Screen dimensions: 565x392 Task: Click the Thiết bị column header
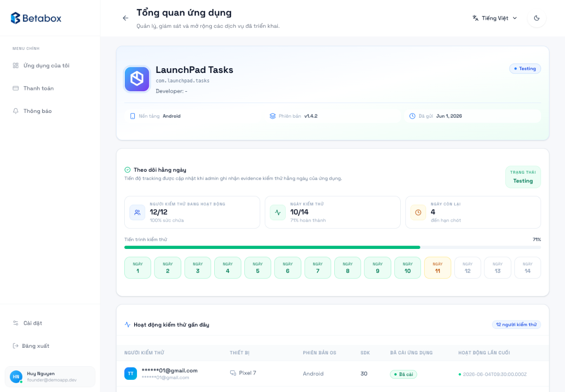(240, 353)
